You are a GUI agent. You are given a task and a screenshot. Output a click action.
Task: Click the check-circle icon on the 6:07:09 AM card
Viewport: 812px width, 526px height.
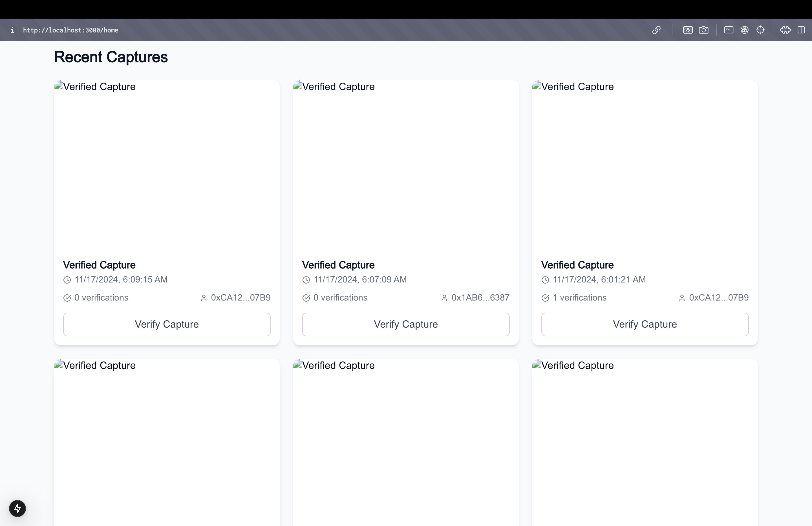[306, 298]
